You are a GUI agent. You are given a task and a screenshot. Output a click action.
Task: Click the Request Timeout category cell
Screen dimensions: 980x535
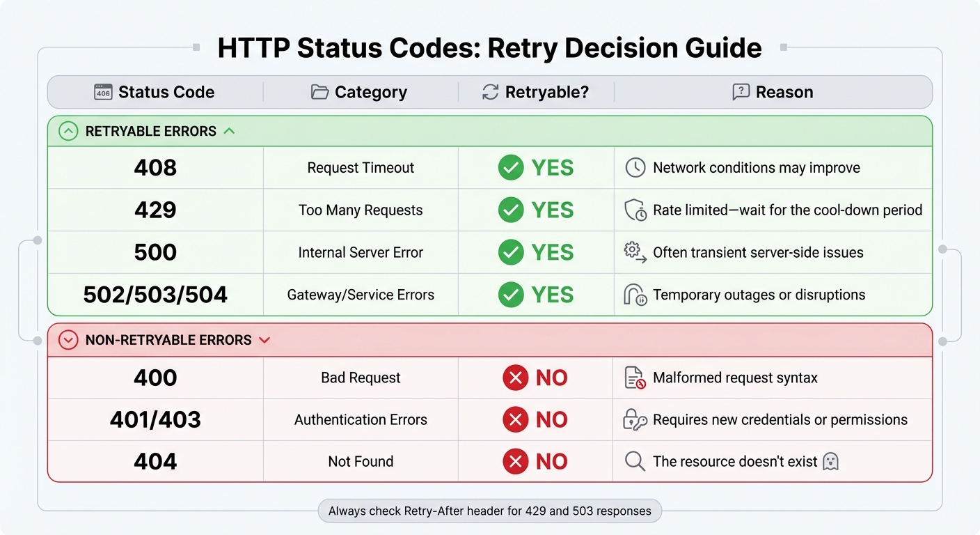click(361, 168)
